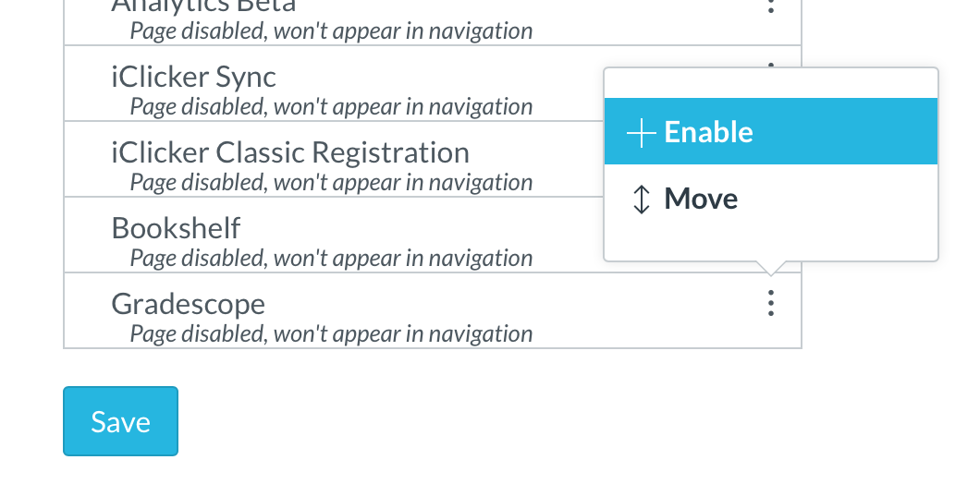Click the Bookshelf navigation item
This screenshot has height=484, width=980.
176,227
